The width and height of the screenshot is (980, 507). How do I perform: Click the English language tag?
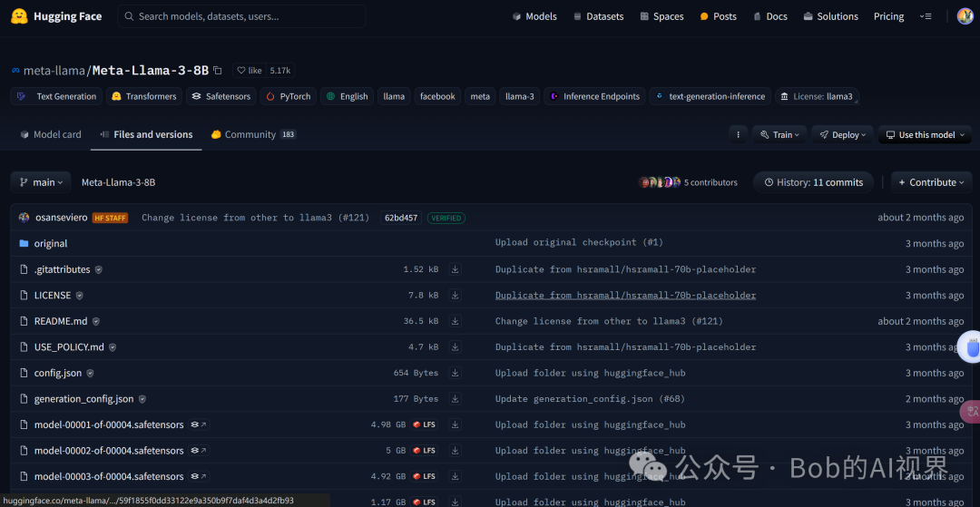(347, 96)
